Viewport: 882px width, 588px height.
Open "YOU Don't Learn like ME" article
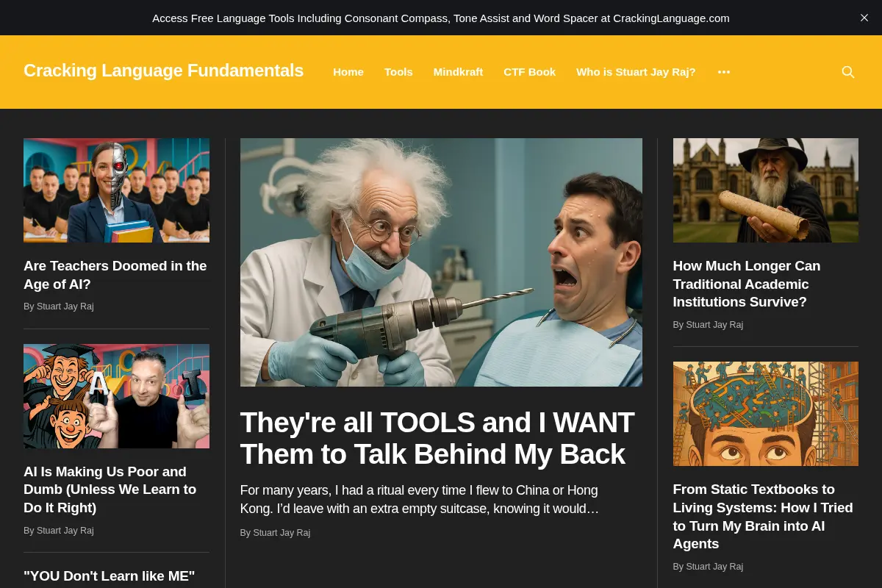(x=110, y=576)
